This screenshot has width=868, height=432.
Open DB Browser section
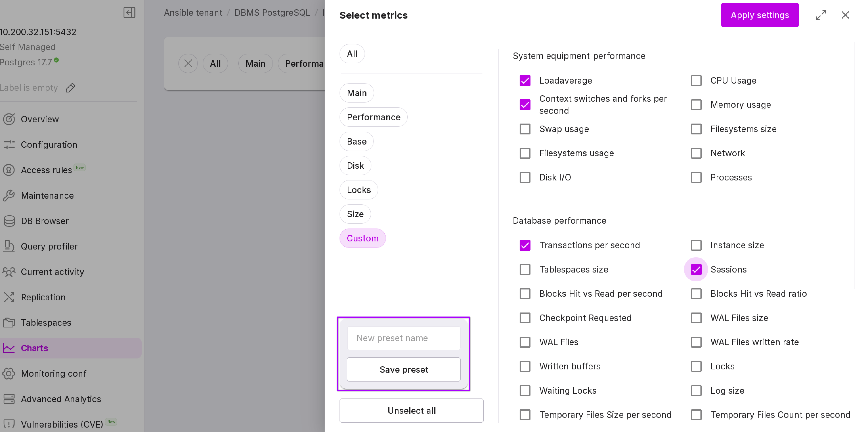(x=44, y=221)
